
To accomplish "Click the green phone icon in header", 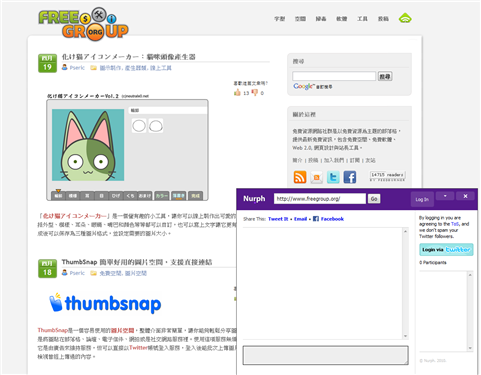I will [x=405, y=18].
